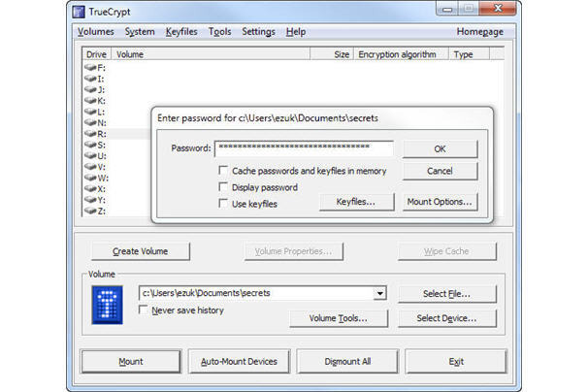The image size is (588, 392).
Task: Select drive S: icon in list
Action: (x=90, y=145)
